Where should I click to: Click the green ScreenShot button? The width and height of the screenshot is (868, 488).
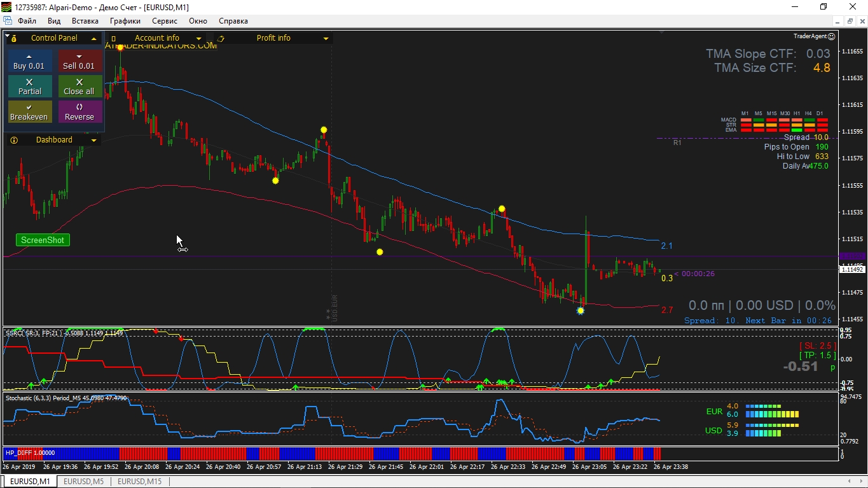(x=43, y=240)
